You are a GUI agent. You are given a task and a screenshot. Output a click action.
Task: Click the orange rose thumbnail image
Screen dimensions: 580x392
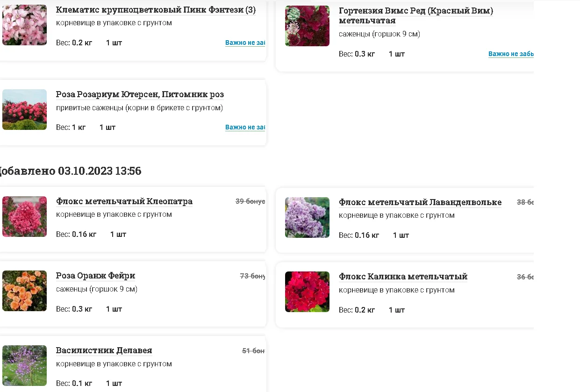click(24, 291)
